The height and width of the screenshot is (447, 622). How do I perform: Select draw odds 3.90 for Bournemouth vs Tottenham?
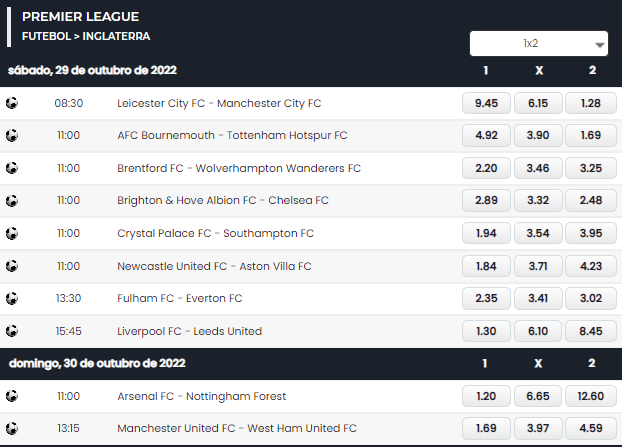click(538, 135)
